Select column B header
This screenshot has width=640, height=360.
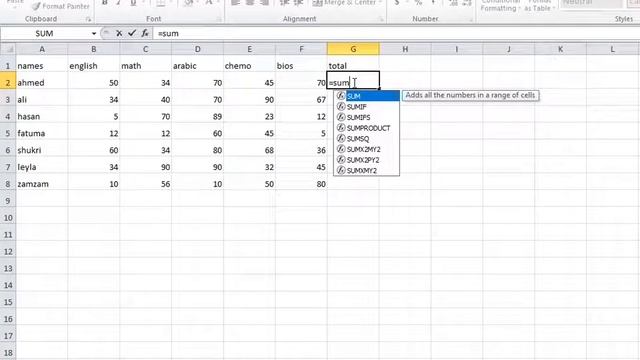tap(93, 49)
